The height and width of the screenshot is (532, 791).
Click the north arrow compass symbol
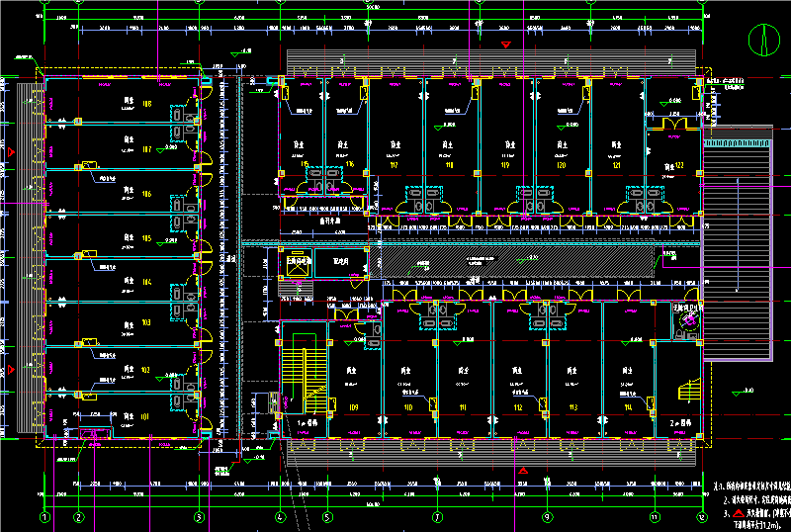click(763, 40)
